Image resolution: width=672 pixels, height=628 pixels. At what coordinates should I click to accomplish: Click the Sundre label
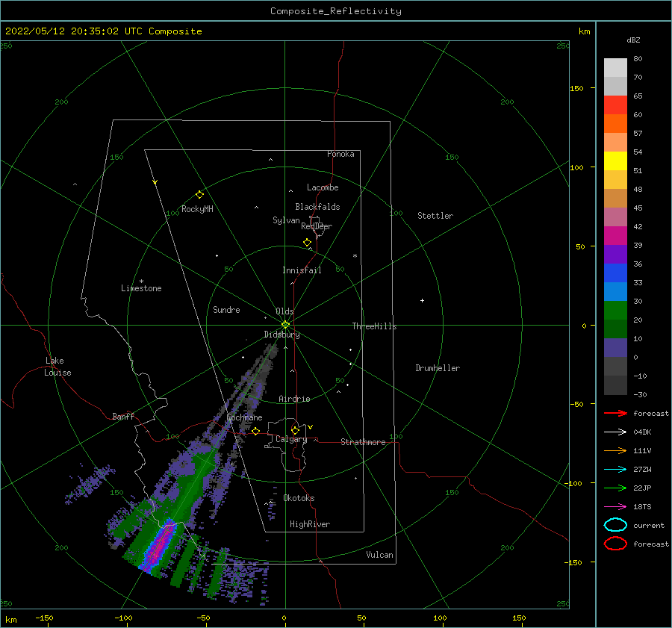[226, 309]
